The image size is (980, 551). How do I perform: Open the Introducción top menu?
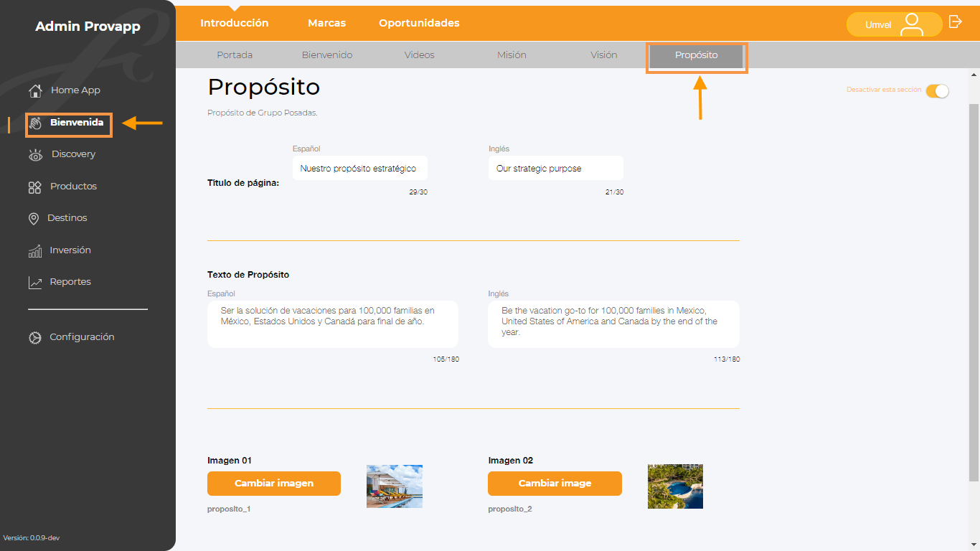(235, 23)
